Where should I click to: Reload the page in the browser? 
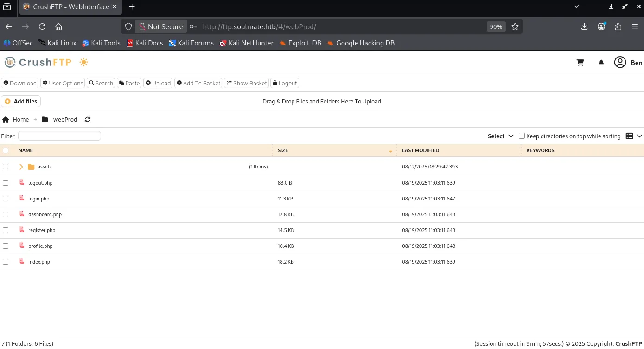42,26
